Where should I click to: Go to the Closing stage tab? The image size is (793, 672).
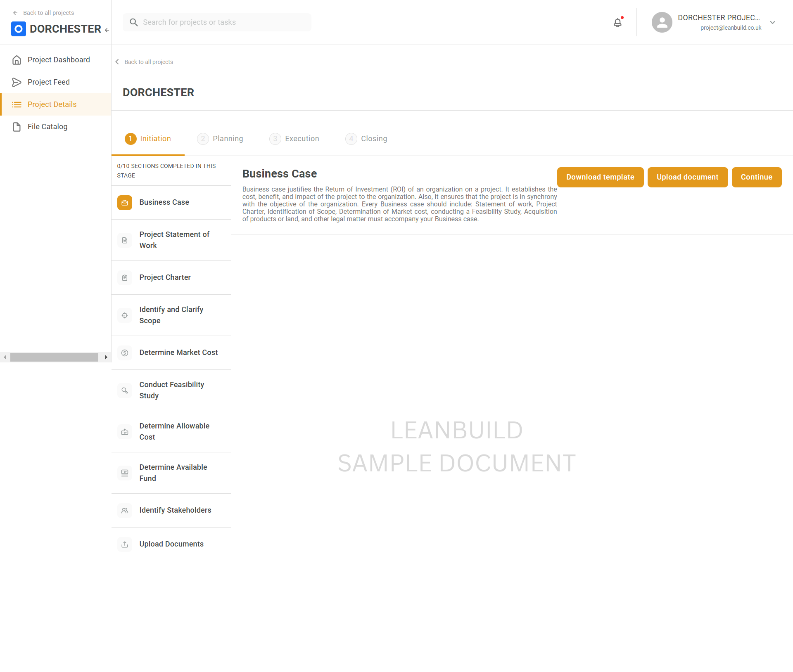pos(366,139)
